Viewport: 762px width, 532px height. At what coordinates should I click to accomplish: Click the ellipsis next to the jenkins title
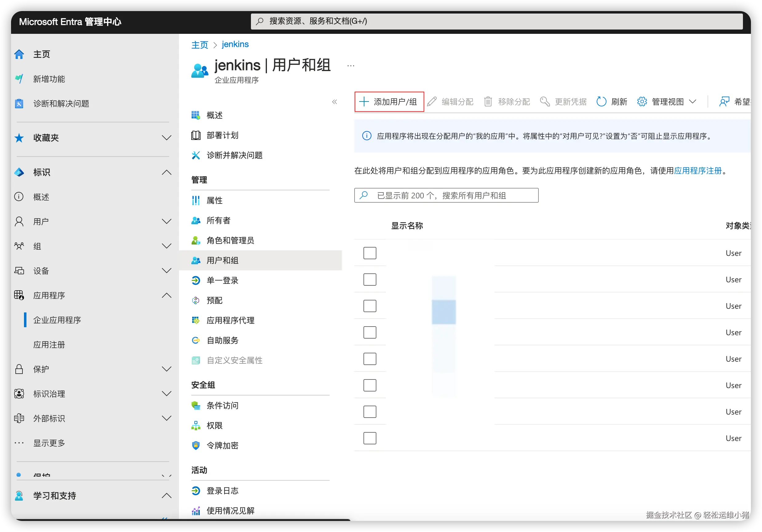(351, 66)
